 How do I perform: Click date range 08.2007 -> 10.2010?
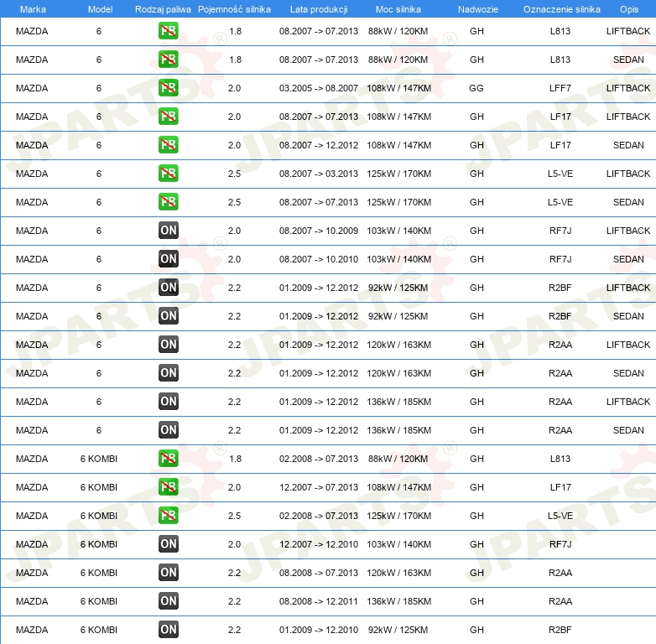(319, 259)
